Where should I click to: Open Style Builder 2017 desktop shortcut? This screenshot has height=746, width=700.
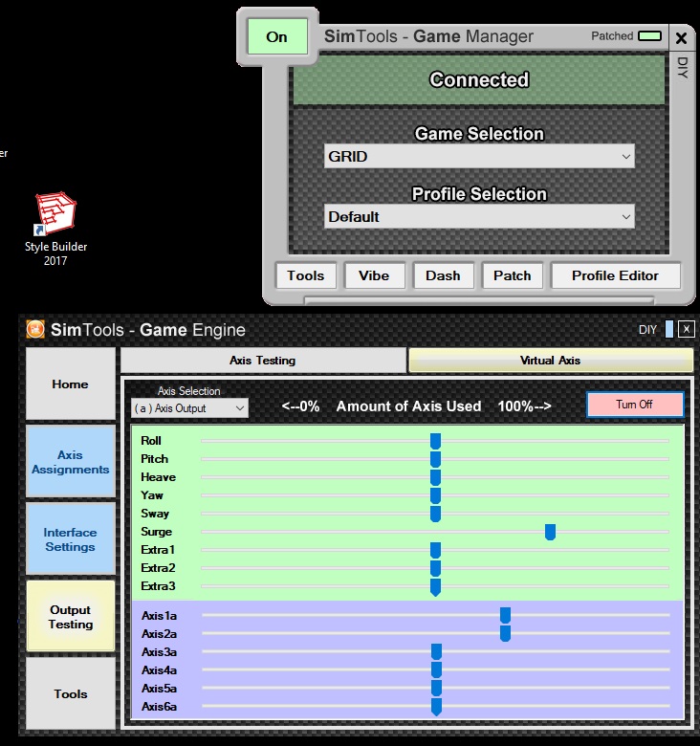(x=55, y=229)
